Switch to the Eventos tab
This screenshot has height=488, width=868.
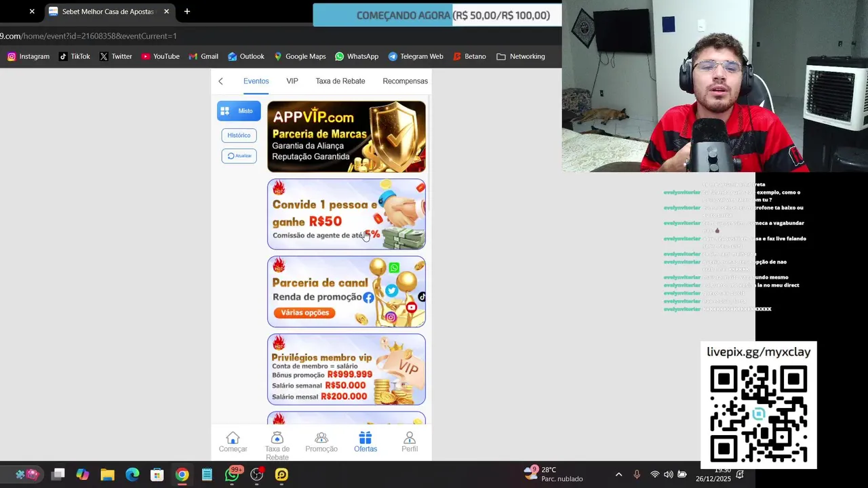[256, 81]
